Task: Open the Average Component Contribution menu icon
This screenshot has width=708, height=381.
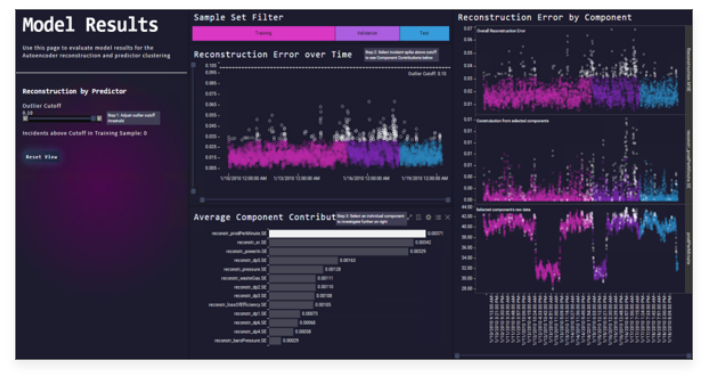Action: click(x=438, y=218)
